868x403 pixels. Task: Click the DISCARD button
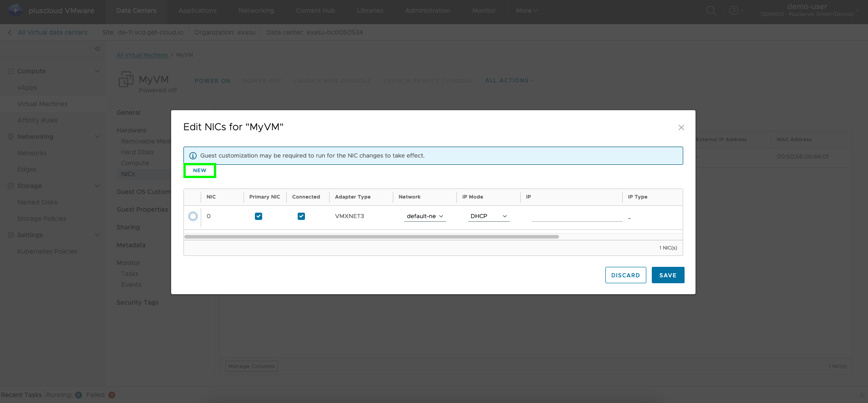tap(625, 275)
